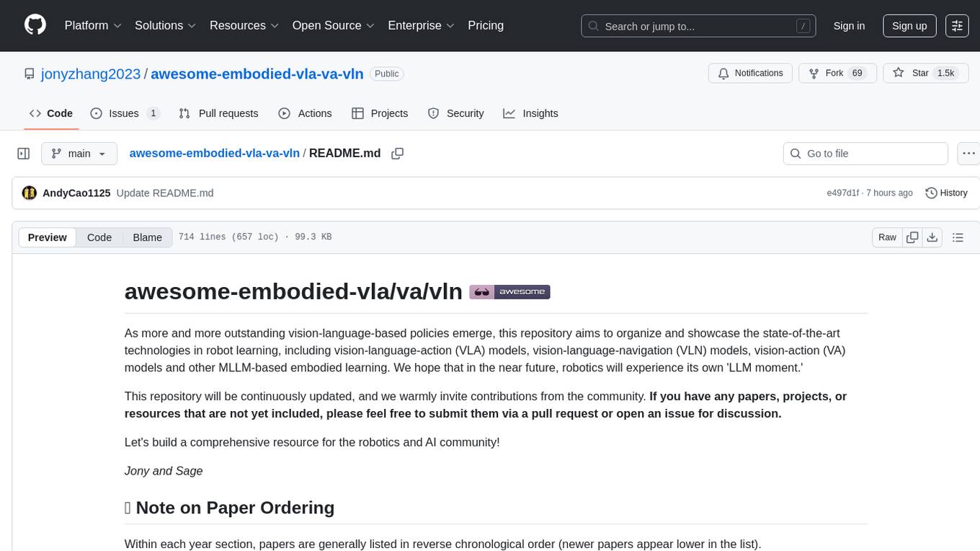Open more file actions menu
Viewport: 980px width, 551px height.
point(968,154)
